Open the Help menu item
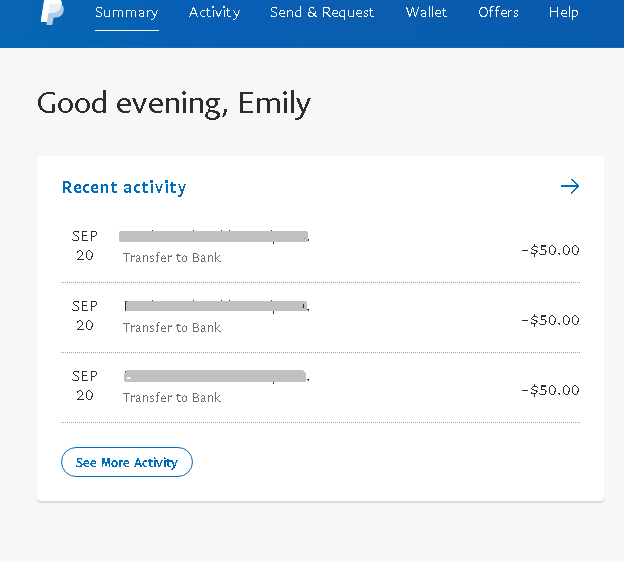 564,13
